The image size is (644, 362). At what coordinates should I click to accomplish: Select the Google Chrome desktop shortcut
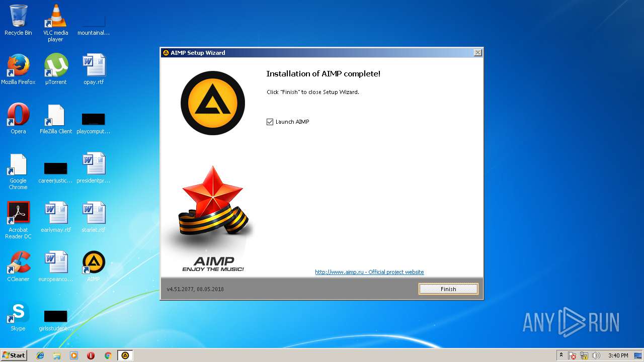18,172
